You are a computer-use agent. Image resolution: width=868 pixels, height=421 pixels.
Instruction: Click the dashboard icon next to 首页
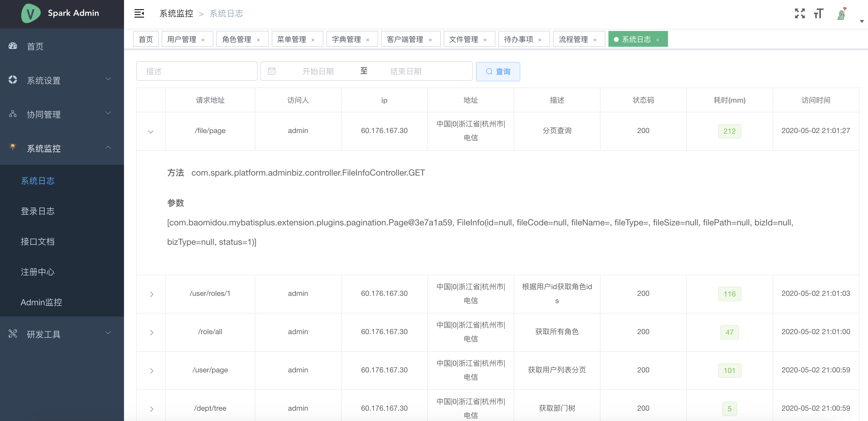[x=13, y=46]
